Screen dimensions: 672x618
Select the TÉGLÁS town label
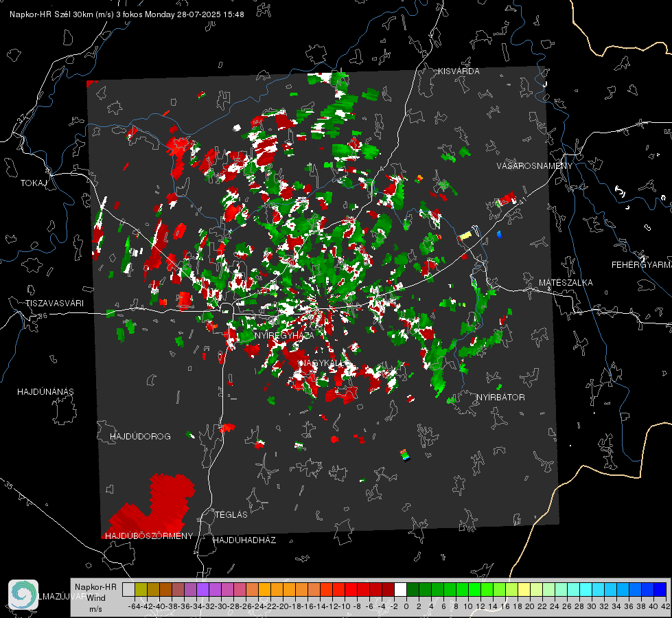pos(231,515)
